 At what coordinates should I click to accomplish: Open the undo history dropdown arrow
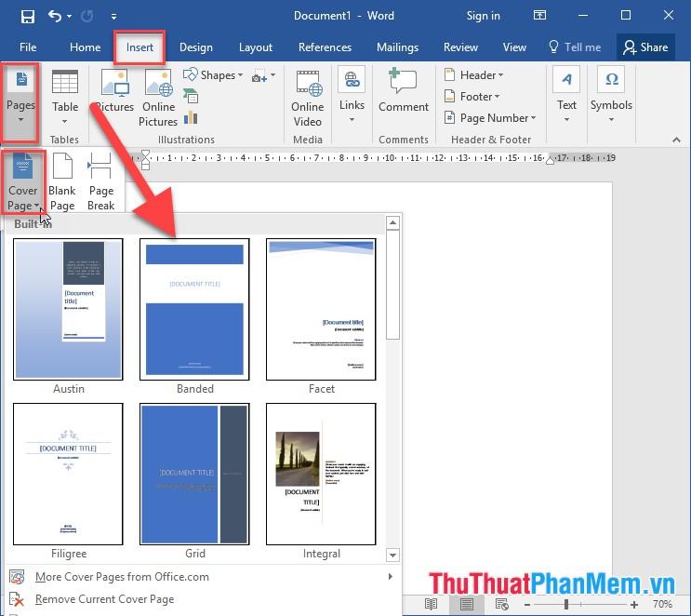coord(70,17)
